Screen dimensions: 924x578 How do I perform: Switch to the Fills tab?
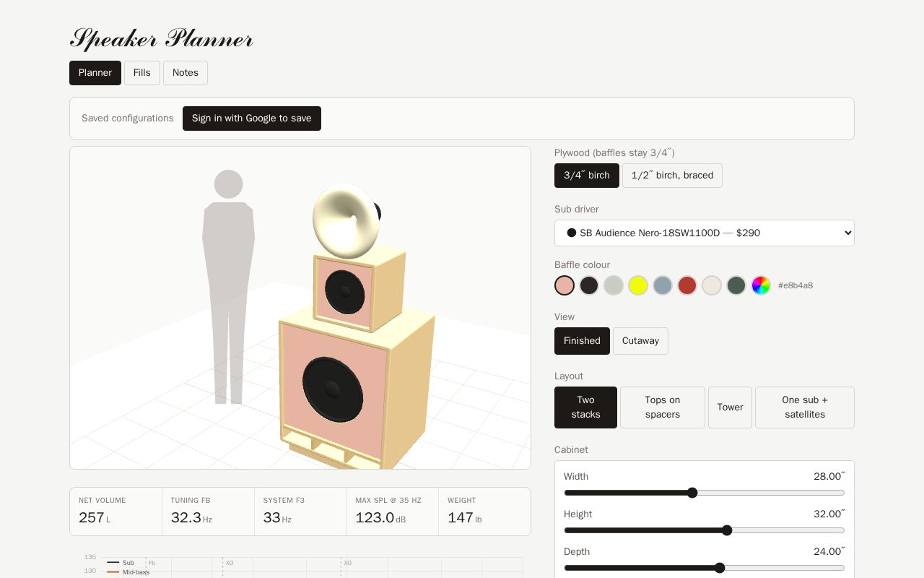(142, 73)
